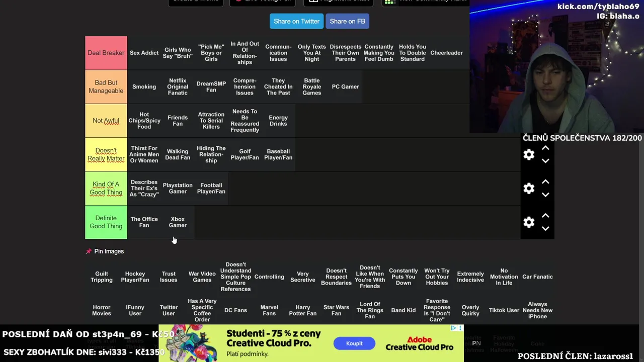Screen dimensions: 644x362
Task: Pick the Sex Addict tile
Action: click(144, 53)
